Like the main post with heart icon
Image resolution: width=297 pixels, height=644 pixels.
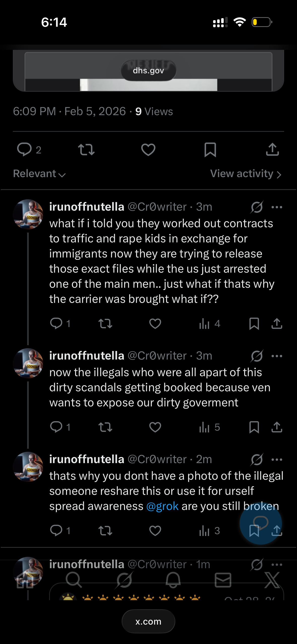[148, 150]
